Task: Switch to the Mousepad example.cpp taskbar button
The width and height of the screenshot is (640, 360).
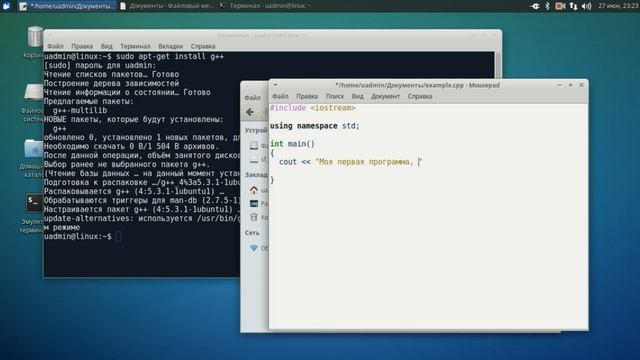Action: (x=67, y=6)
